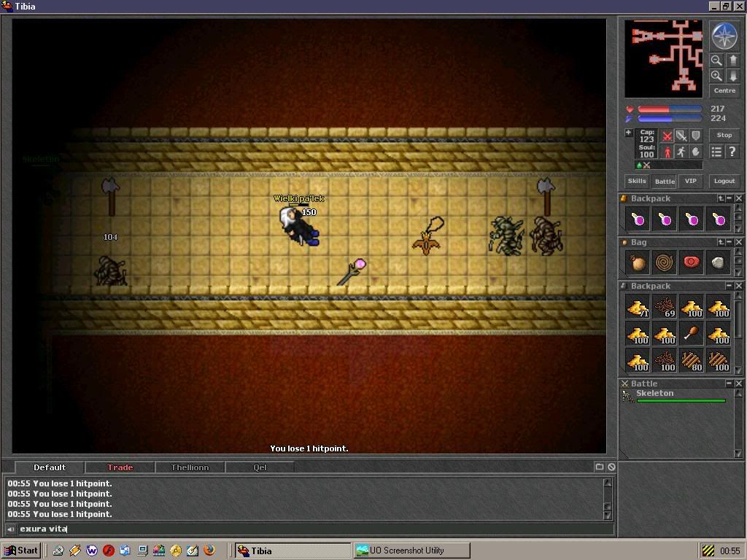Switch to the Trade chat tab
Viewport: 747px width, 560px height.
coord(120,467)
